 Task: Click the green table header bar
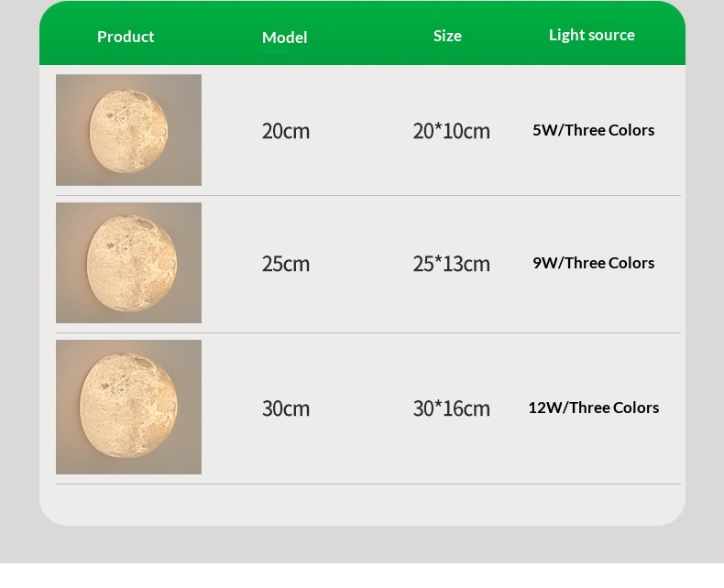click(363, 33)
